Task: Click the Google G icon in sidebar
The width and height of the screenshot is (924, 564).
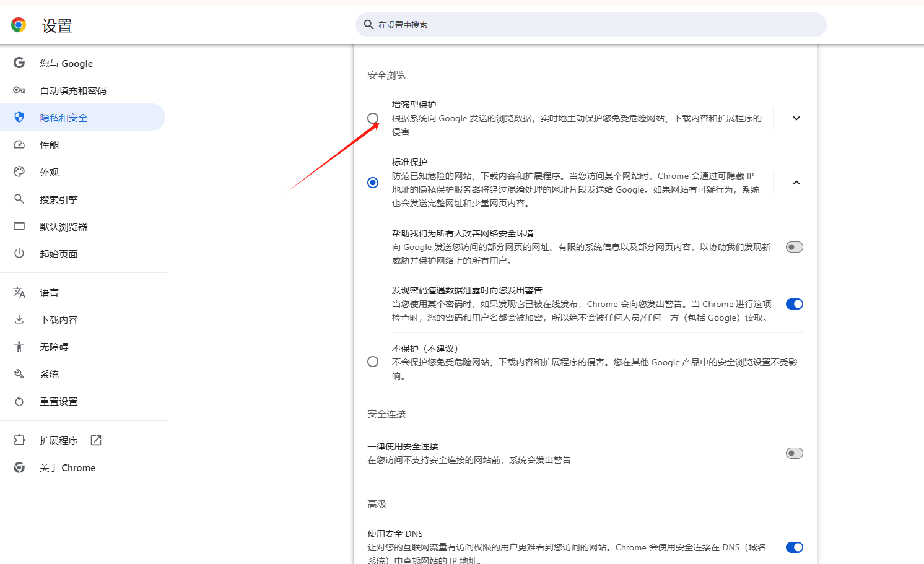Action: [19, 63]
